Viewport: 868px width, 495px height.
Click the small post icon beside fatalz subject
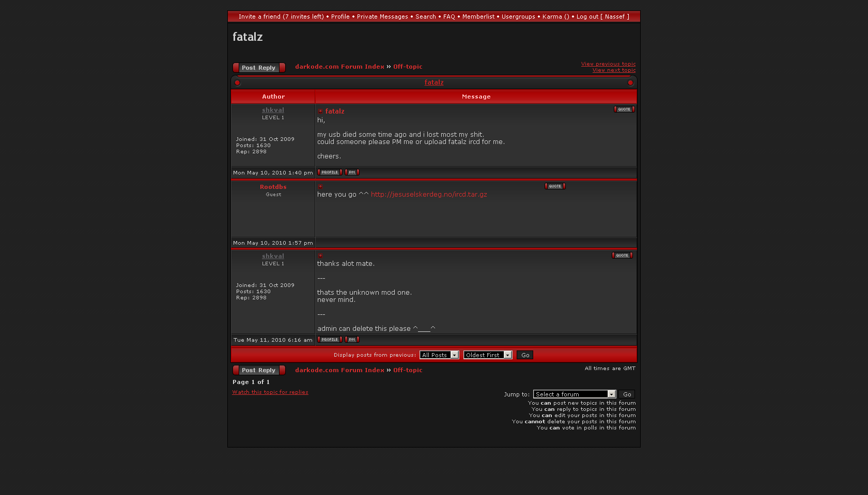click(320, 111)
